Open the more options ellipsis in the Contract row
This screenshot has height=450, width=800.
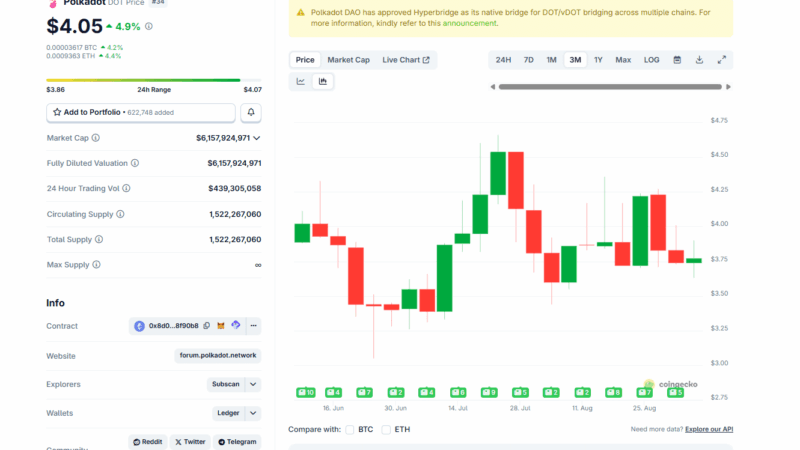(x=254, y=326)
